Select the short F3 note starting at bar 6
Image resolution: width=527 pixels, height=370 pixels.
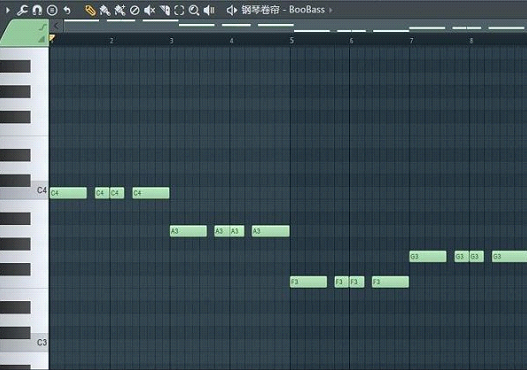[357, 282]
